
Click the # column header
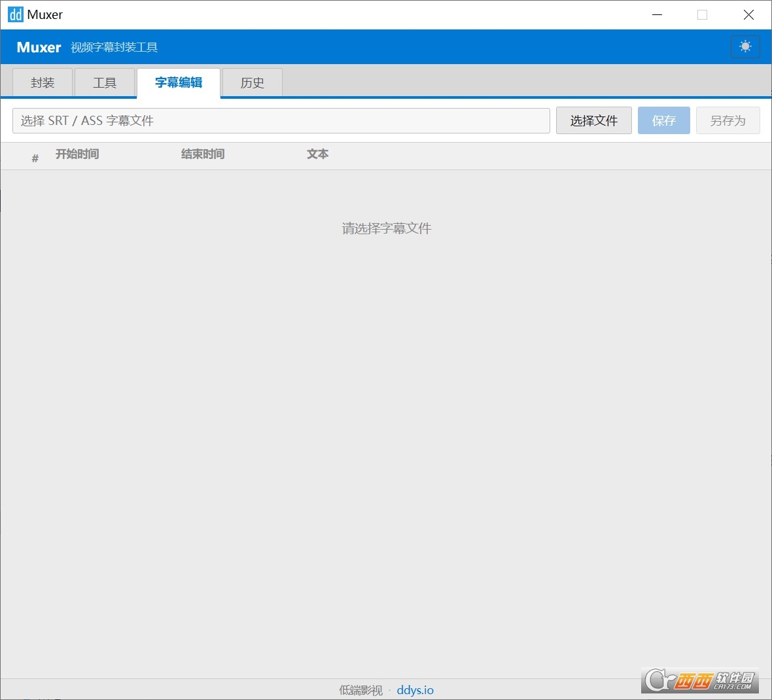35,158
